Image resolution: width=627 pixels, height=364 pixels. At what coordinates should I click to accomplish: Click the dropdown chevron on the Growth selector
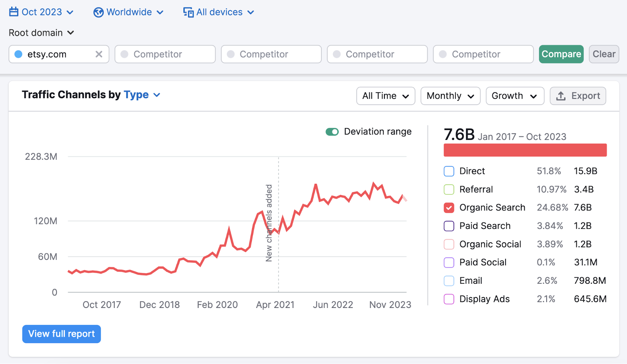click(x=534, y=96)
